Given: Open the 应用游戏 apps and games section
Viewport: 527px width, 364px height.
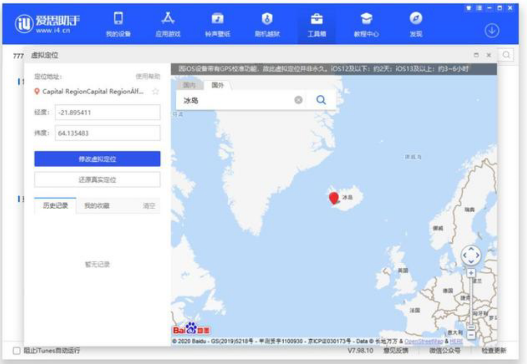Looking at the screenshot, I should tap(168, 24).
